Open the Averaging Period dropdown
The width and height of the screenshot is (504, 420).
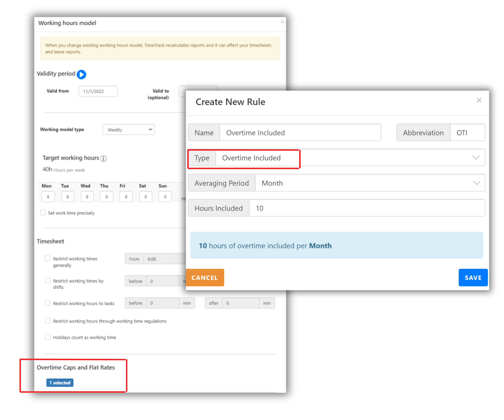coord(370,183)
